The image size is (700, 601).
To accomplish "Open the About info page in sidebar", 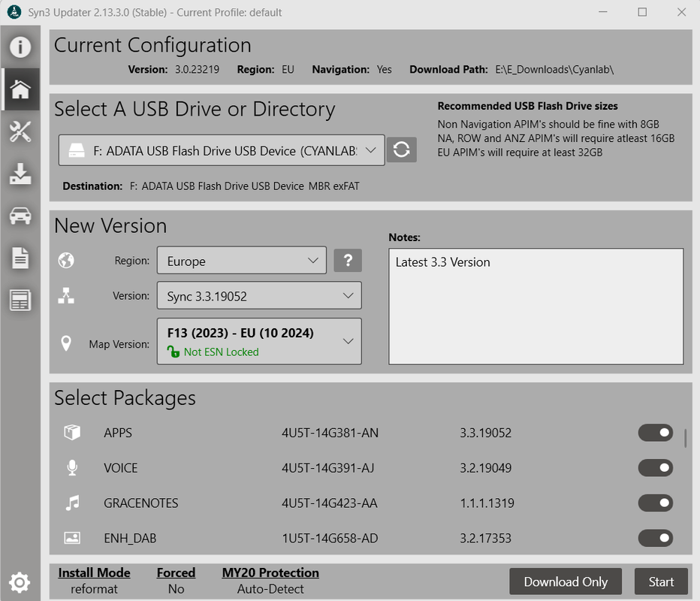I will 20,47.
